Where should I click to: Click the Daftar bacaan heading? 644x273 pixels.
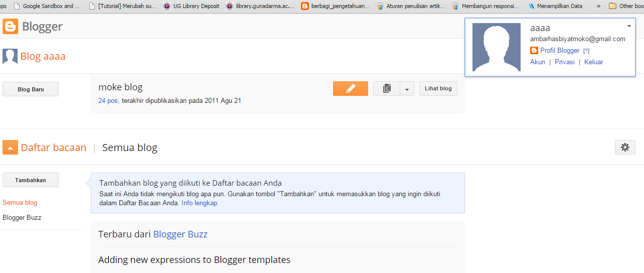[x=54, y=148]
